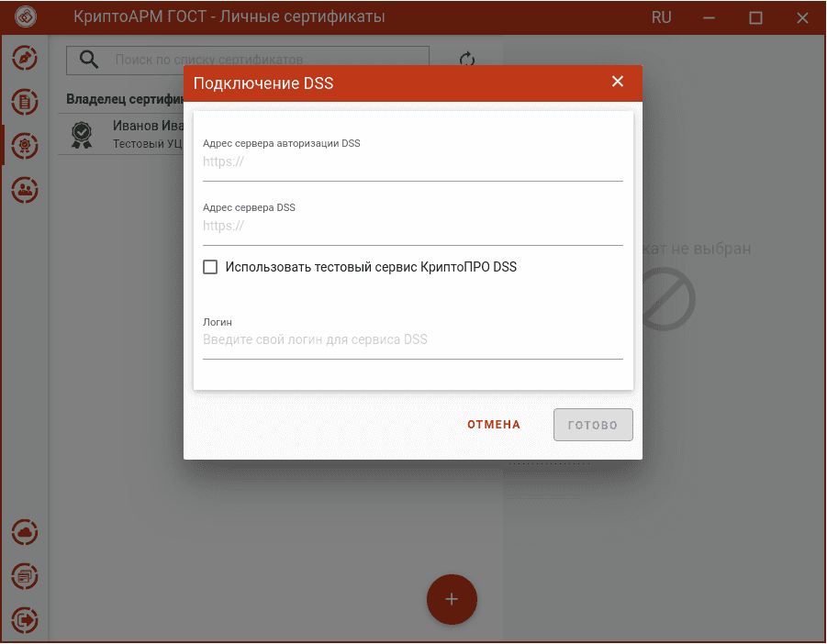The height and width of the screenshot is (644, 827).
Task: Click the round plus add-certificate button
Action: click(452, 599)
